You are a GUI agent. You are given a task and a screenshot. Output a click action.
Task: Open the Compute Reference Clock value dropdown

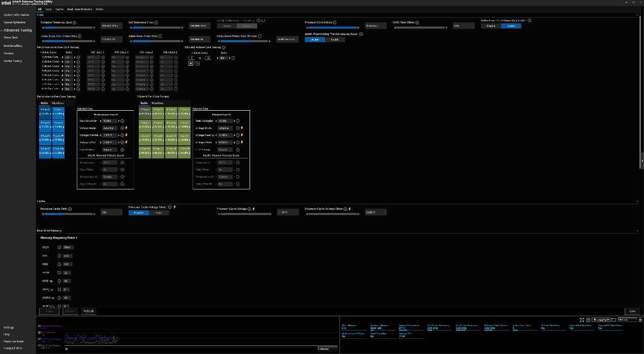pyautogui.click(x=112, y=25)
